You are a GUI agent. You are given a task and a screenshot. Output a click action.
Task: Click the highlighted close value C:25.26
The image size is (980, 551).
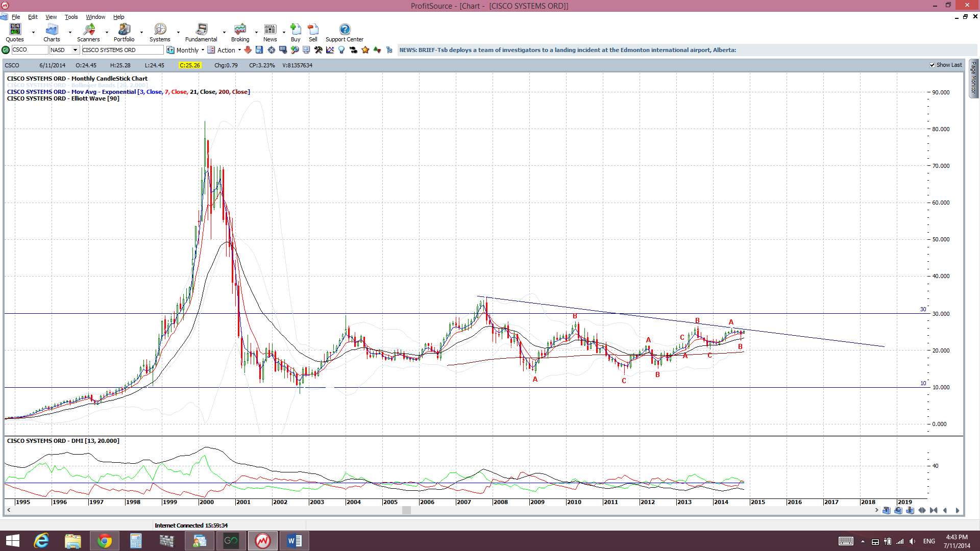pos(190,65)
